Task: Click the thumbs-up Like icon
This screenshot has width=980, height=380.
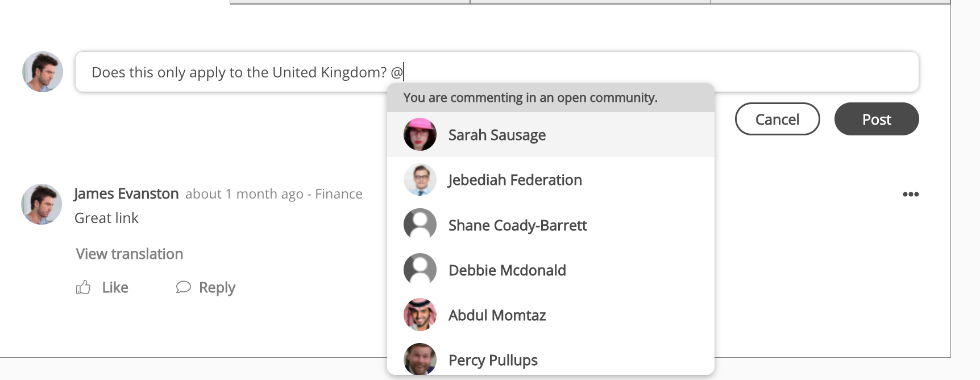Action: 84,287
